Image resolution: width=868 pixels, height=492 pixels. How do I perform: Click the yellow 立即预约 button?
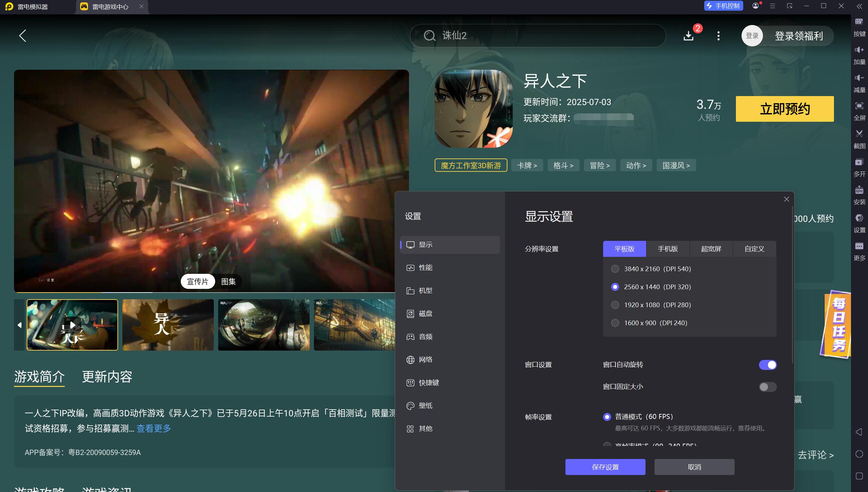pyautogui.click(x=784, y=109)
